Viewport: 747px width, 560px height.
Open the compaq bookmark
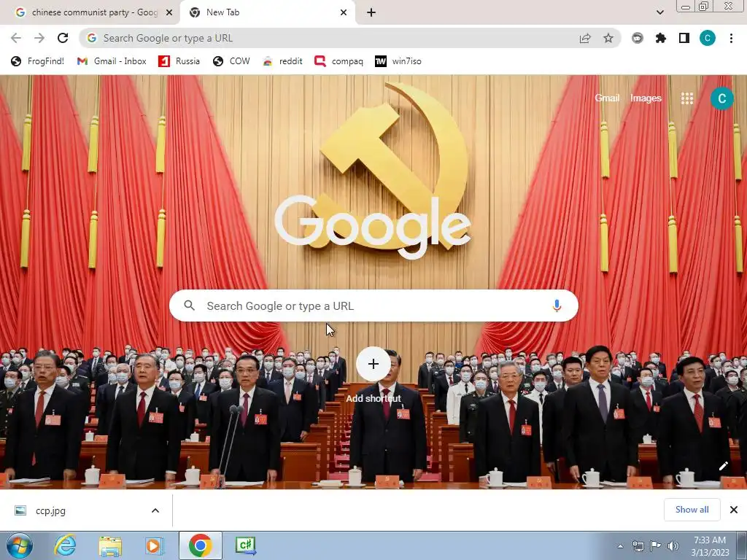[338, 61]
